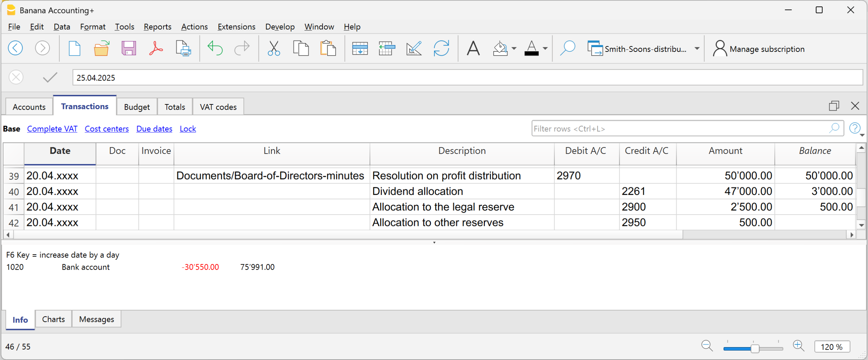The image size is (868, 360).
Task: Open the fill color dropdown arrow
Action: [514, 48]
